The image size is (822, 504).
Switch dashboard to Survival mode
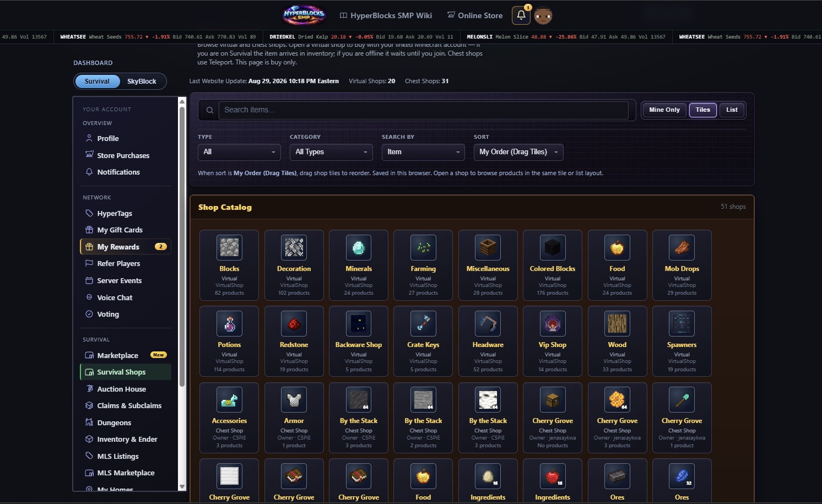(97, 82)
